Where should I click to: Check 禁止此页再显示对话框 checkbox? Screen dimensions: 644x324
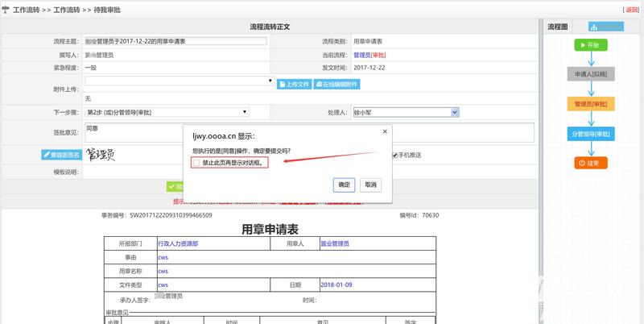(197, 163)
